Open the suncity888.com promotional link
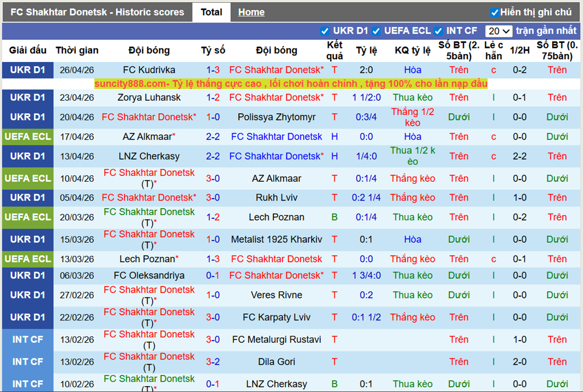Image resolution: width=583 pixels, height=392 pixels. click(291, 83)
